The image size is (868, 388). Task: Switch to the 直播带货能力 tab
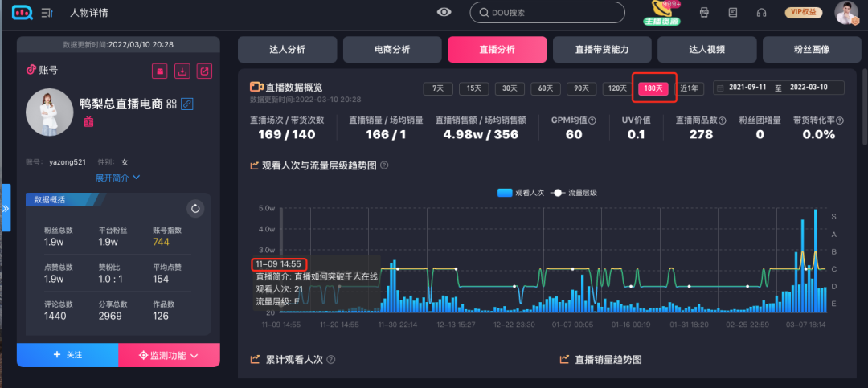point(602,50)
